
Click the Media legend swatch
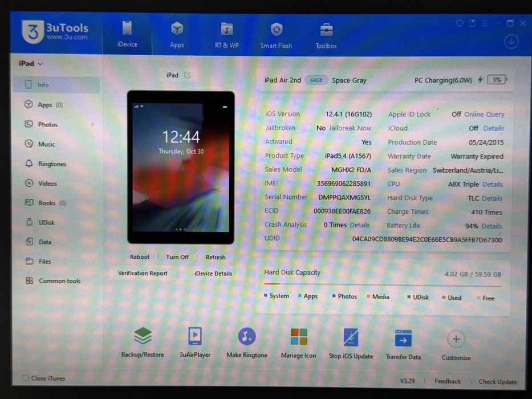368,296
